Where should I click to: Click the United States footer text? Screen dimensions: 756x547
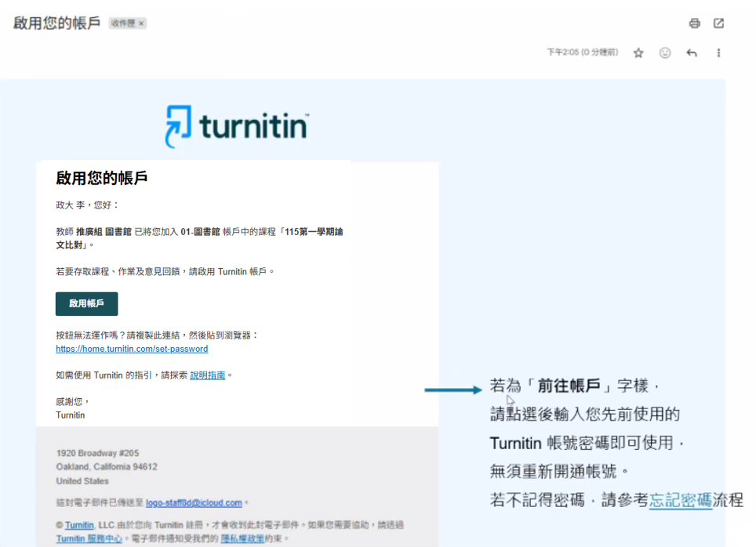(82, 481)
